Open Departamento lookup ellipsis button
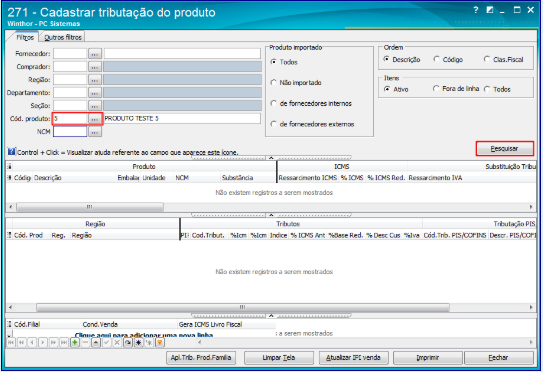543x372 pixels. point(95,93)
